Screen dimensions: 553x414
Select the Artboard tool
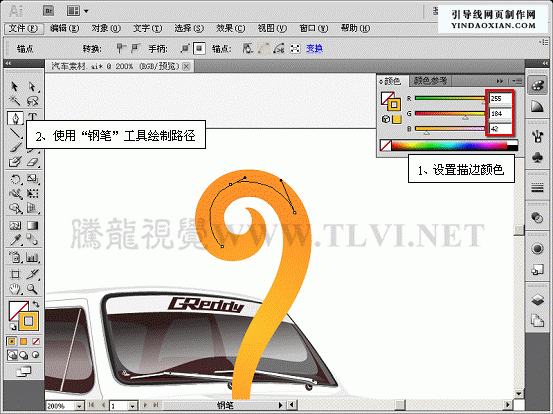[x=14, y=274]
